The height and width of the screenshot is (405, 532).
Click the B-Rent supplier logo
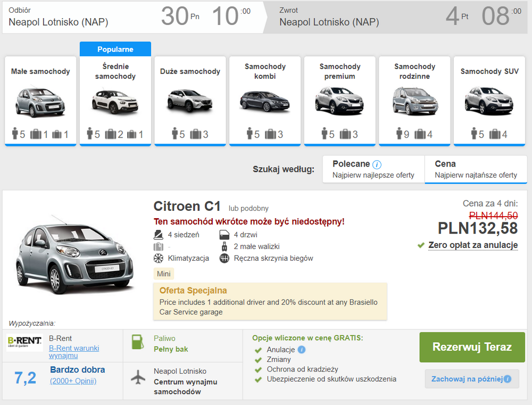(24, 342)
